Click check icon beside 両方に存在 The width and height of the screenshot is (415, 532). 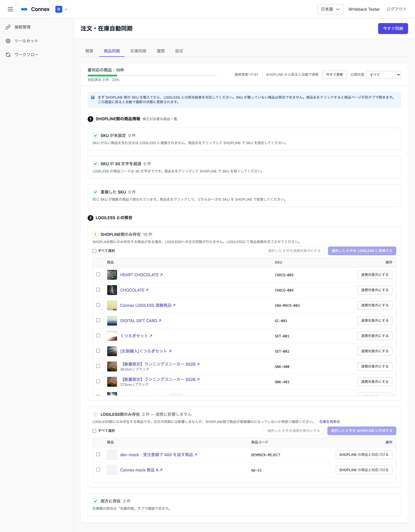[x=95, y=501]
